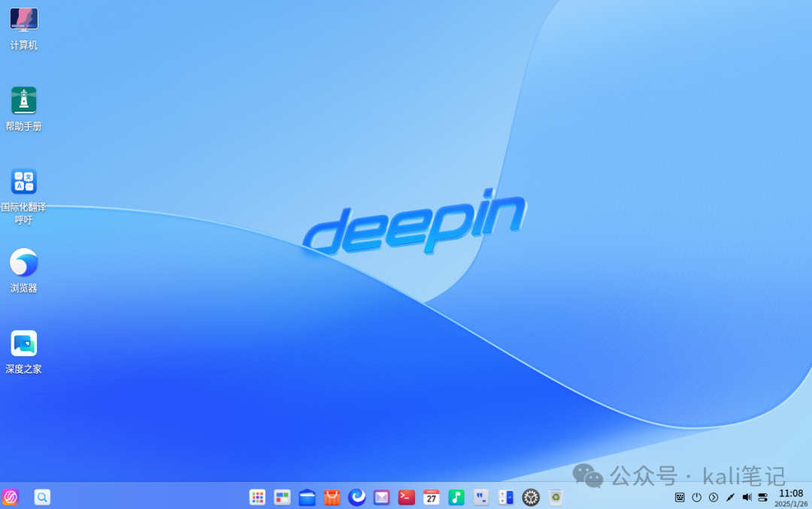The height and width of the screenshot is (509, 812).
Task: Open the volume speaker tray icon
Action: point(747,497)
